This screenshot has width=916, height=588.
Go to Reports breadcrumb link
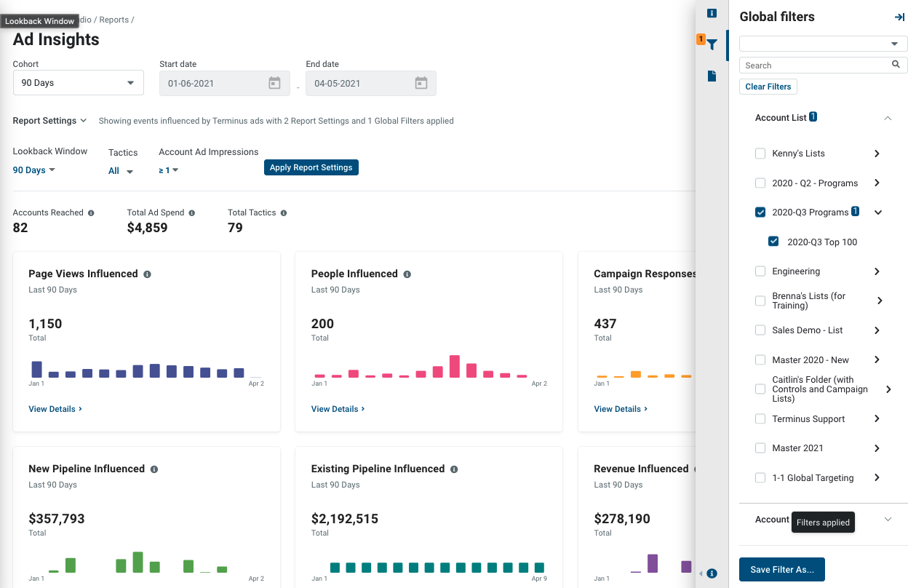[x=114, y=20]
